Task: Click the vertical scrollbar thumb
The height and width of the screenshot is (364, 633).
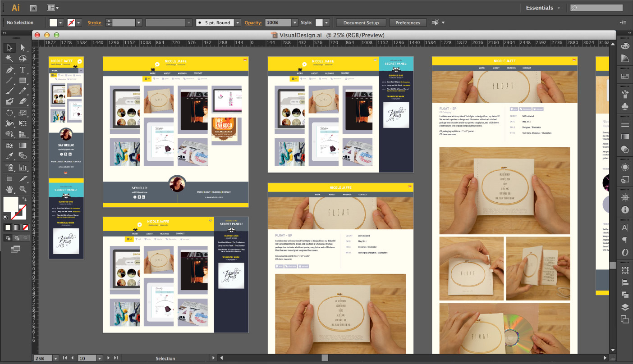Action: [612, 266]
